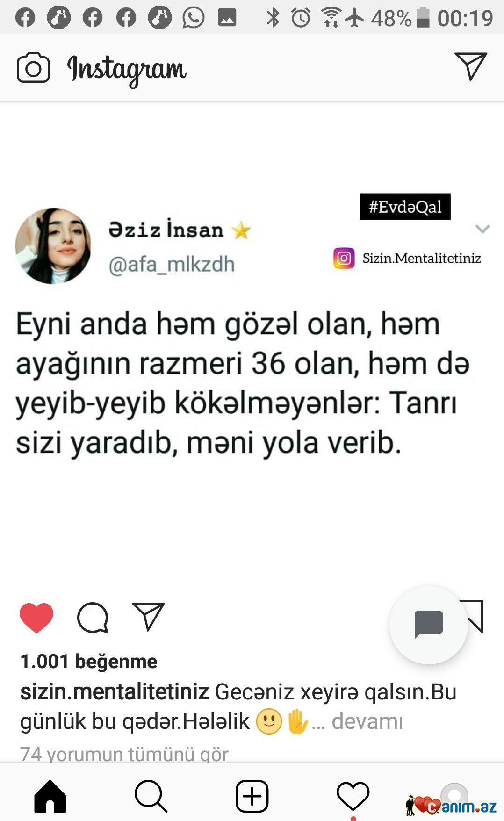Tap the WhatsApp notification status icon
This screenshot has width=504, height=821.
point(194,18)
